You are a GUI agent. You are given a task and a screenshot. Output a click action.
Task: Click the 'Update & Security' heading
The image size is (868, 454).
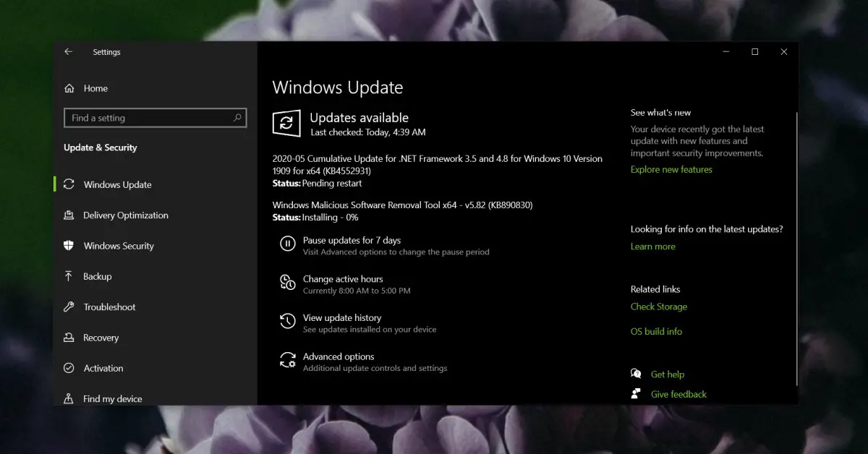click(x=100, y=147)
